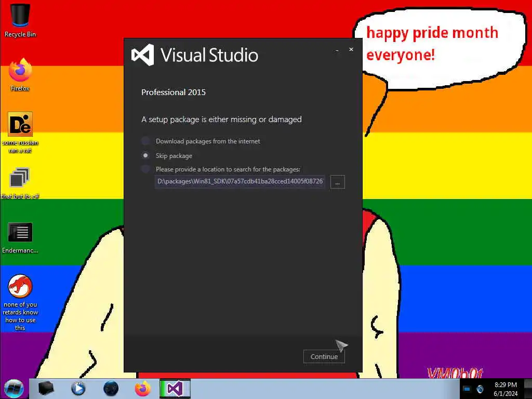Open the Firefox desktop shortcut
This screenshot has width=532, height=399.
coord(20,75)
